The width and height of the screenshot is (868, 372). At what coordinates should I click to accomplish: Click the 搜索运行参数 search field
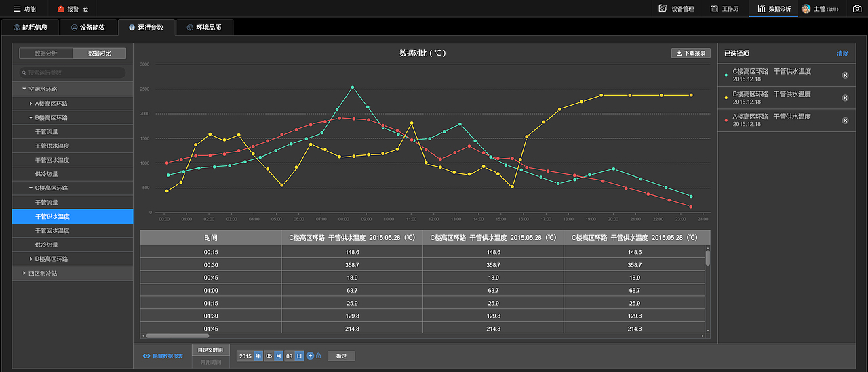73,73
